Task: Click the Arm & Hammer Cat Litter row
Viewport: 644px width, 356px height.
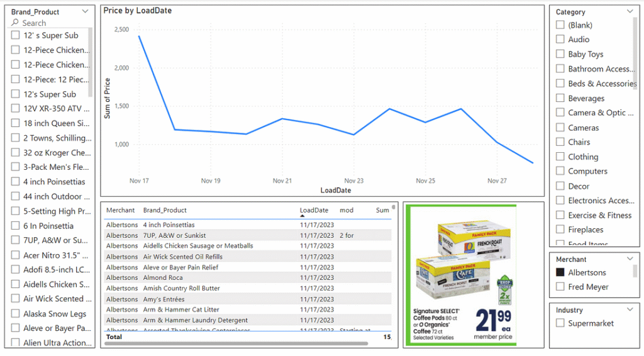Action: click(248, 309)
